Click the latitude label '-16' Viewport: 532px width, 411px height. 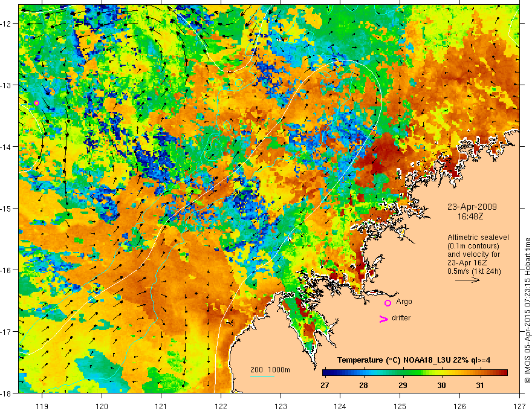[x=7, y=270]
